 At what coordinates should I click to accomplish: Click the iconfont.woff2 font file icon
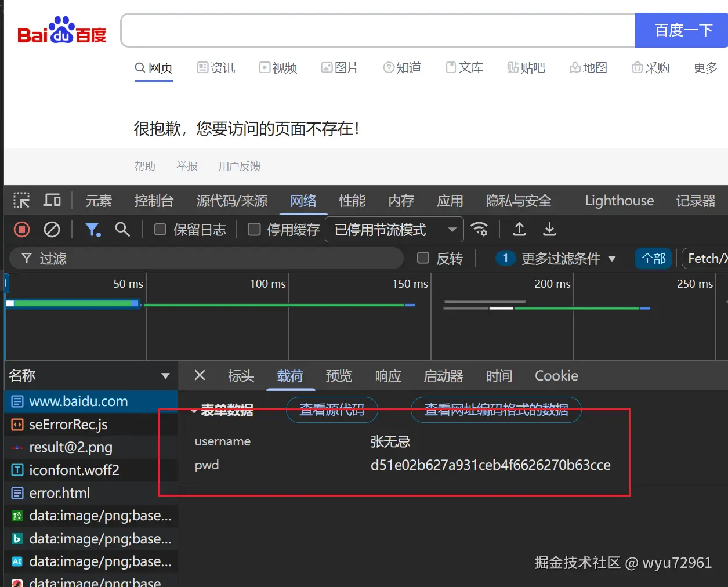tap(17, 470)
